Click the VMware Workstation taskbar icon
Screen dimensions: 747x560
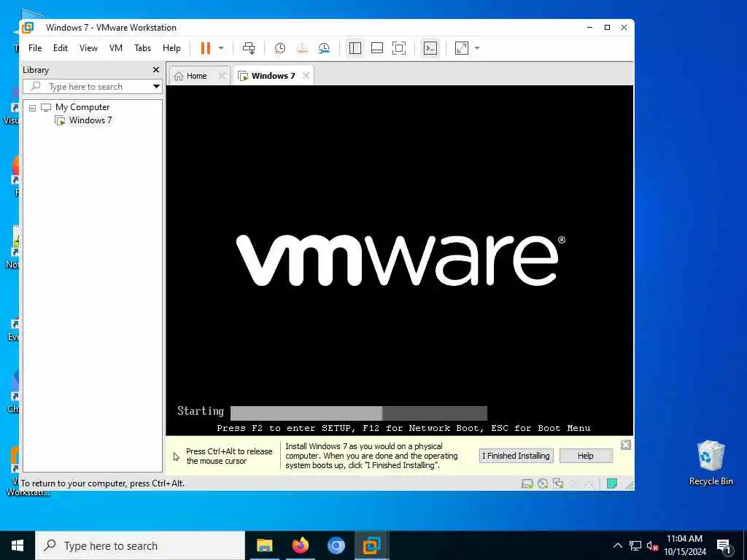tap(371, 545)
